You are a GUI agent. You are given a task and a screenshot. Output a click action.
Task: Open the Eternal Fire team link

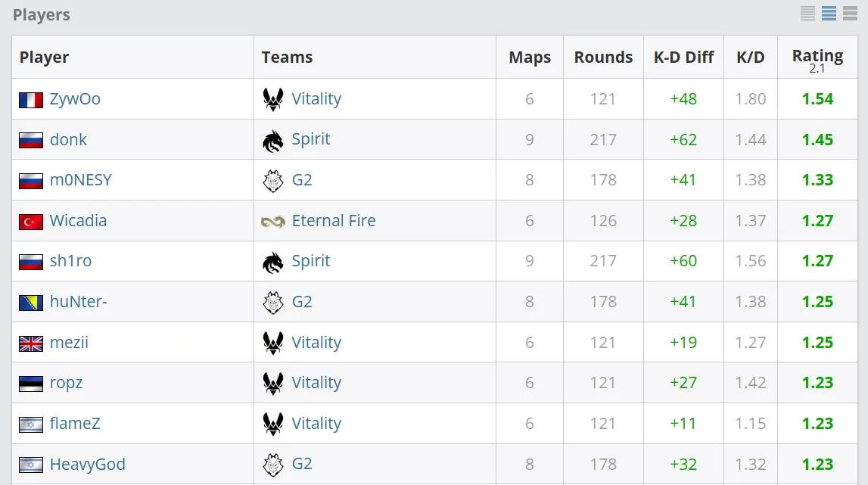(334, 221)
